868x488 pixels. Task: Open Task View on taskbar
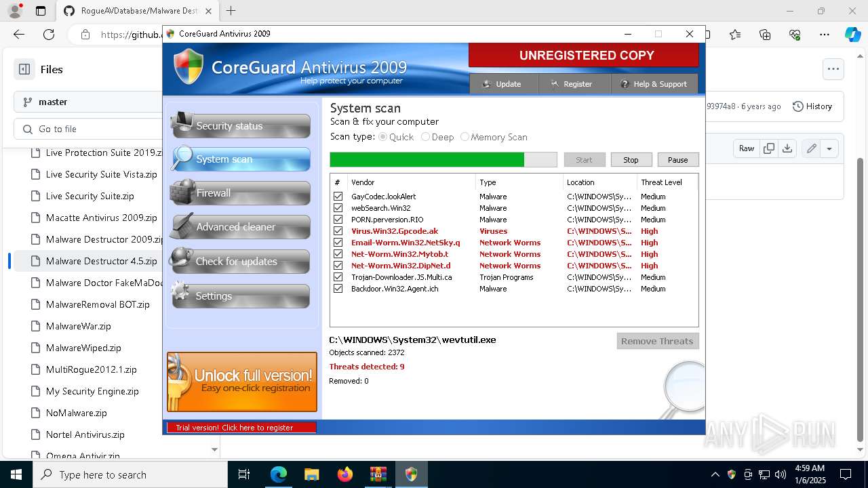(x=245, y=474)
